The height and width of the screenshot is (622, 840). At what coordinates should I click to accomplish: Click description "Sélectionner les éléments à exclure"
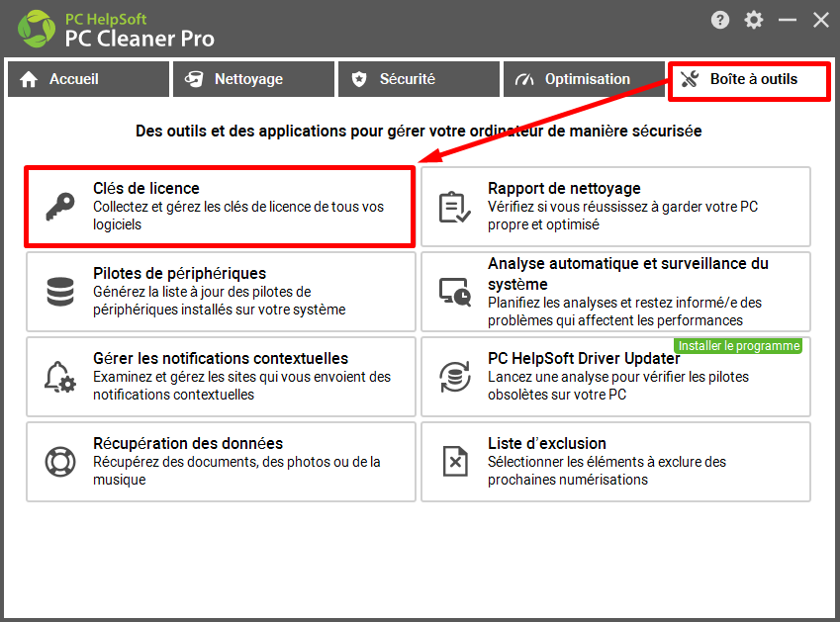click(607, 471)
